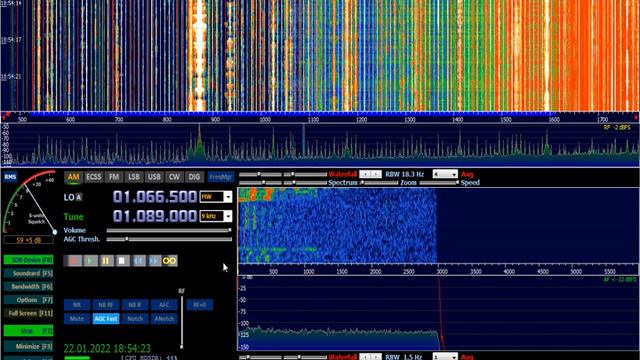Image resolution: width=640 pixels, height=360 pixels.
Task: Enable AFC
Action: 164,305
